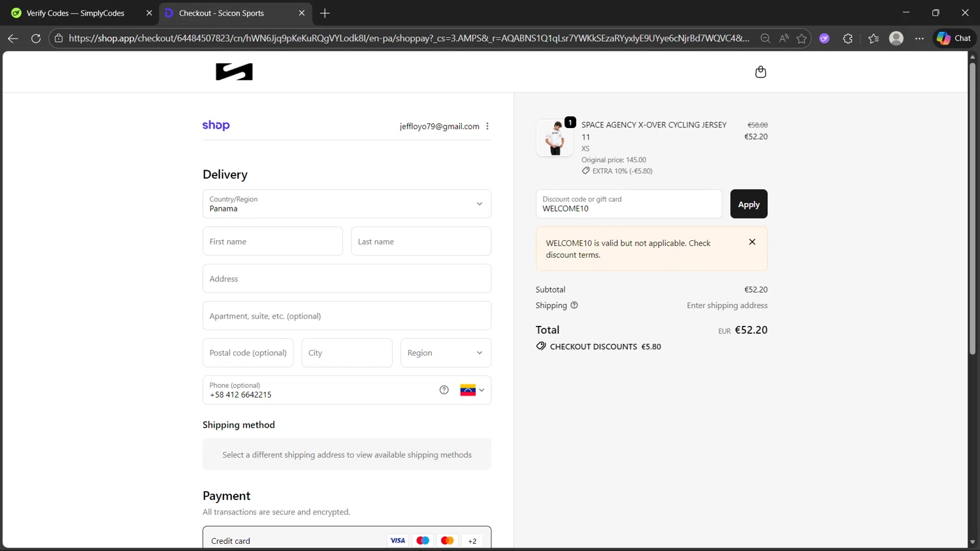Open the purple extension icon
This screenshot has width=980, height=551.
(825, 39)
